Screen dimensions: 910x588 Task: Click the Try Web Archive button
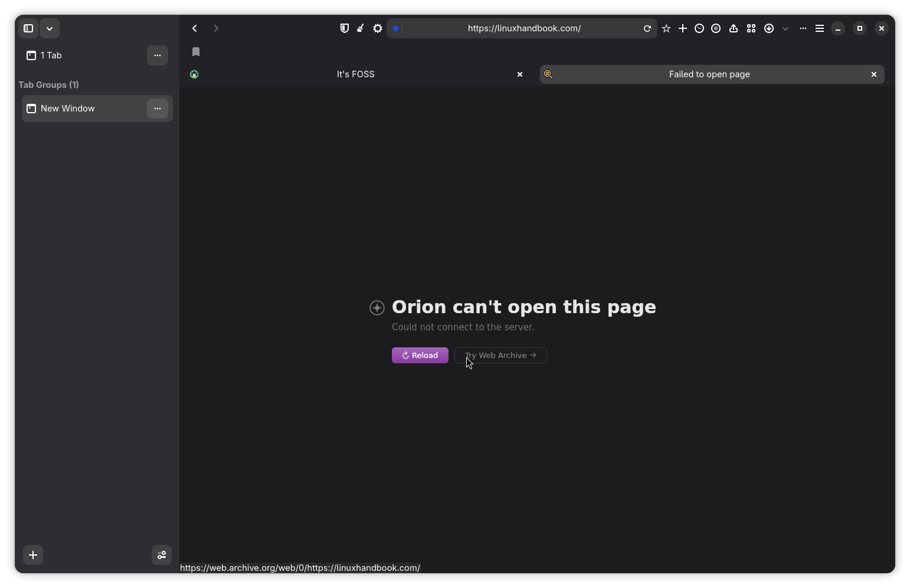point(500,355)
